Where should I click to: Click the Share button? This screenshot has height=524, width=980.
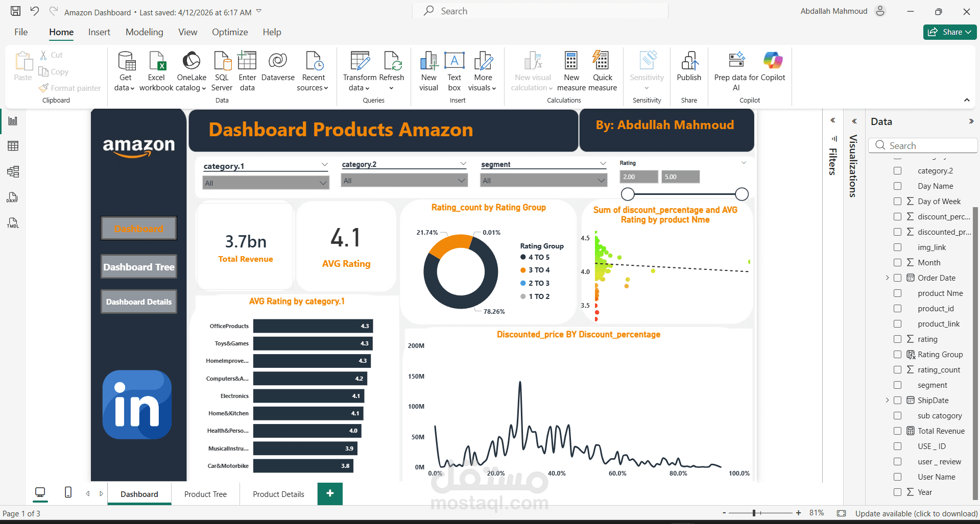[949, 32]
